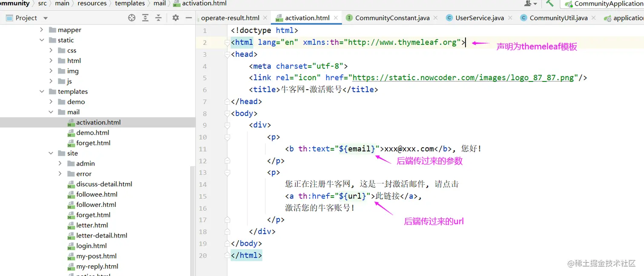This screenshot has height=276, width=644.
Task: Close the UserService.java tab
Action: click(509, 18)
